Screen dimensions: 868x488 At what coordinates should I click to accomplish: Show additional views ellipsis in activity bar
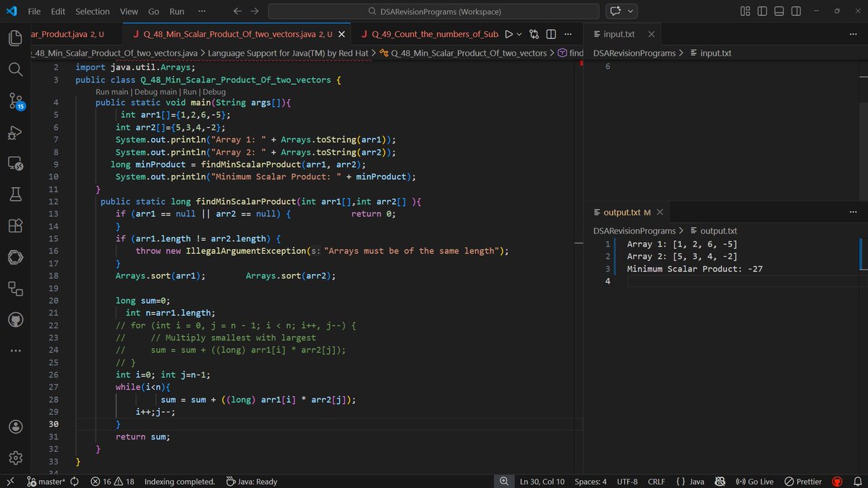(16, 351)
